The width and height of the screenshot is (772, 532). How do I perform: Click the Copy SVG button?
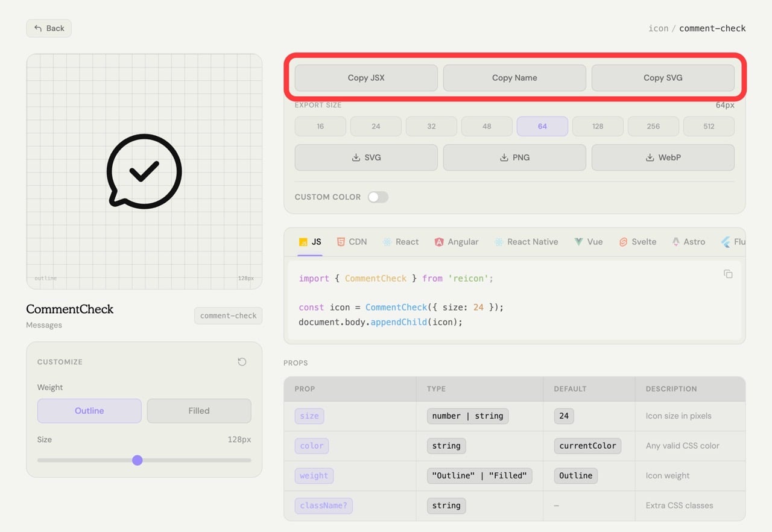coord(663,78)
